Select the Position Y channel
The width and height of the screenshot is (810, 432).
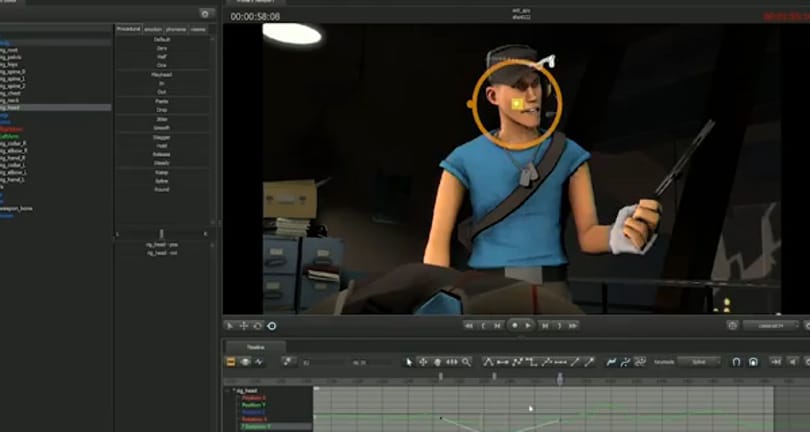254,405
